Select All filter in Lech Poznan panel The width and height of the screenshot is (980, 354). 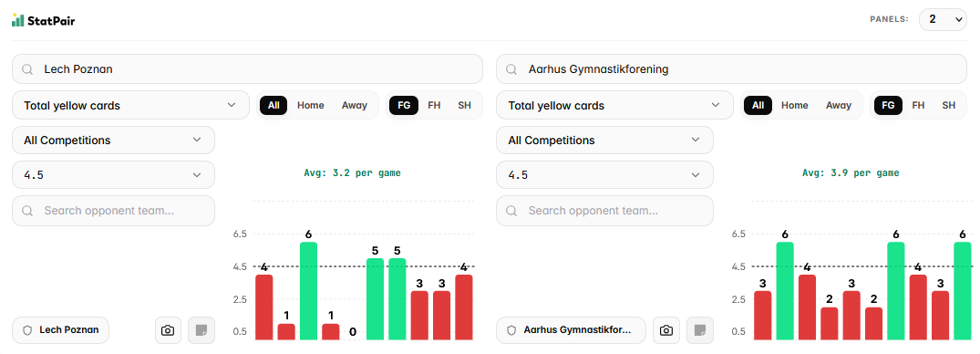coord(273,105)
